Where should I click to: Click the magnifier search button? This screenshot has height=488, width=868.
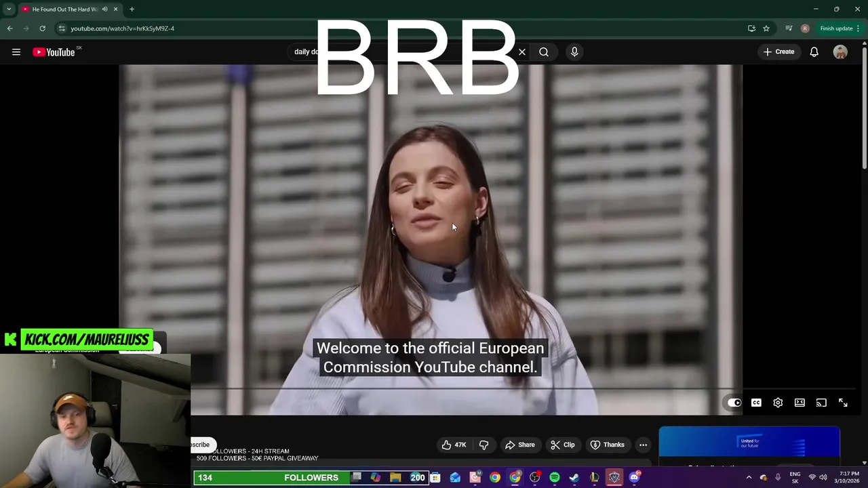(x=544, y=52)
